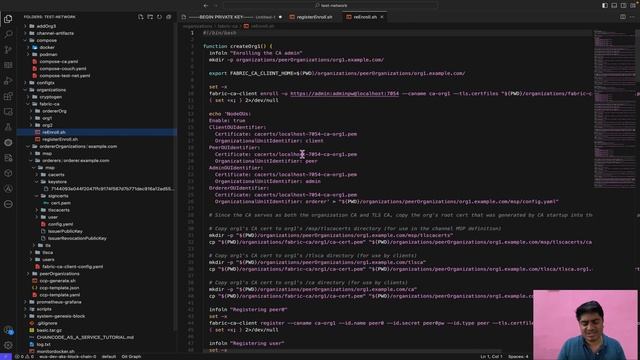Open the Explorer view in activity bar
Viewport: 640px width, 360px height.
coord(8,19)
